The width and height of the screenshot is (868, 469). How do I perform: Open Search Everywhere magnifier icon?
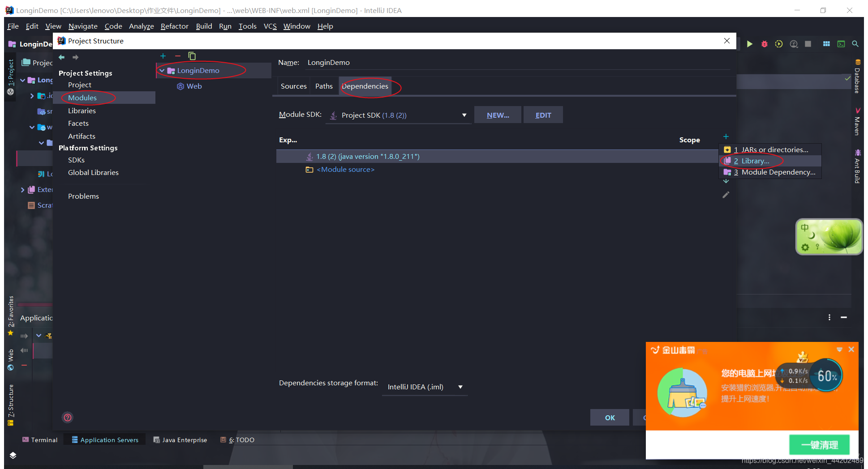tap(855, 44)
